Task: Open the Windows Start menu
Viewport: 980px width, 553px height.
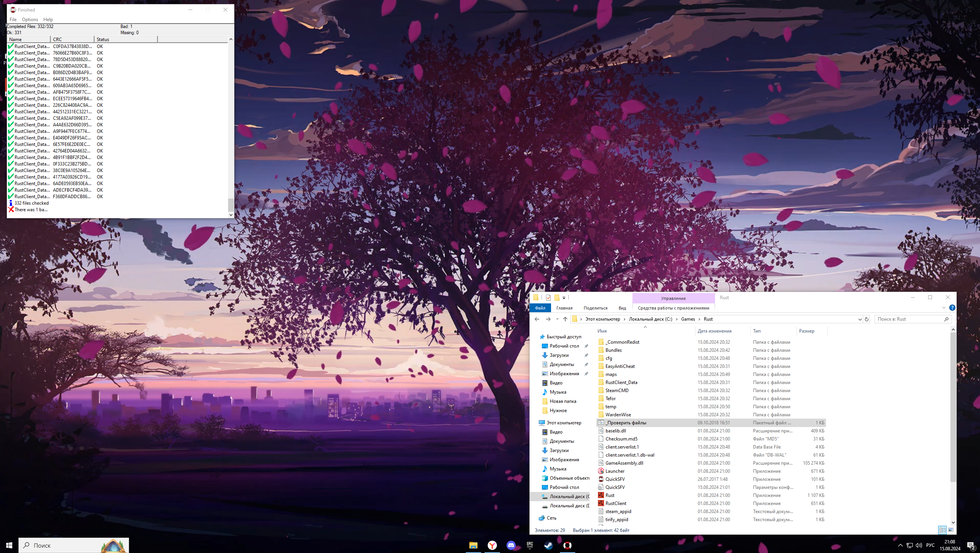Action: pyautogui.click(x=9, y=545)
